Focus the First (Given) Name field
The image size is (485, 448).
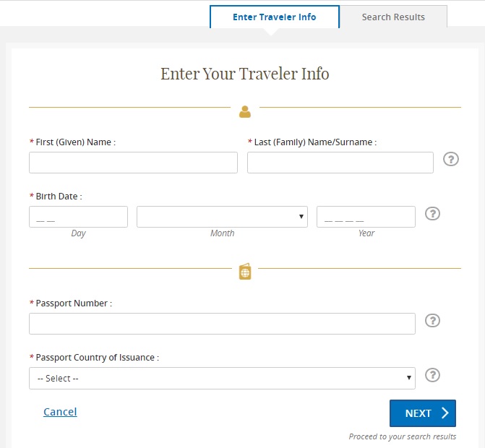133,163
